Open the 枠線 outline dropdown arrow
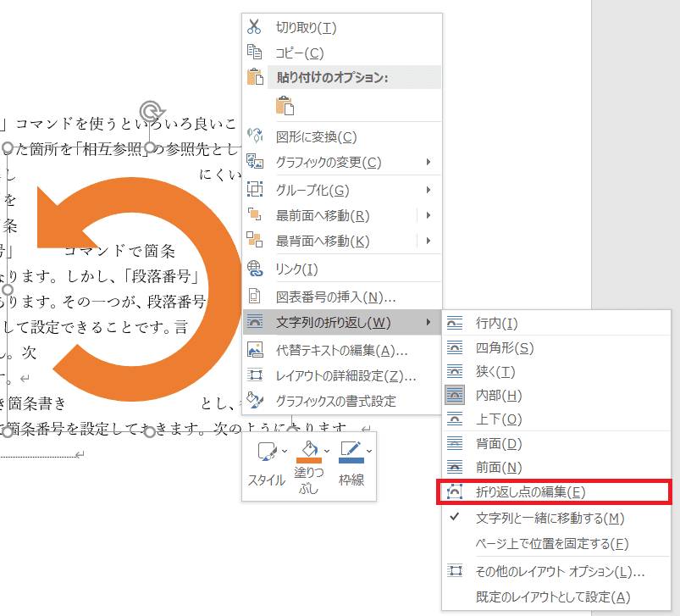680x616 pixels. (368, 449)
